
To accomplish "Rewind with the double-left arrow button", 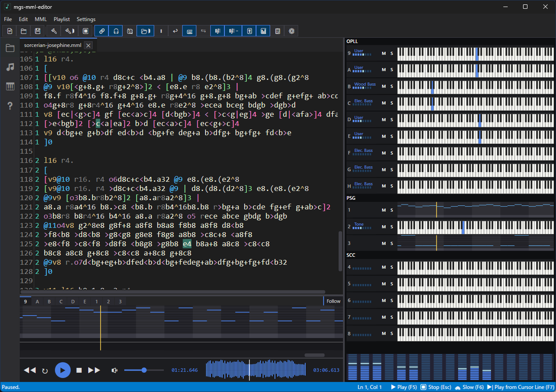I will coord(29,370).
